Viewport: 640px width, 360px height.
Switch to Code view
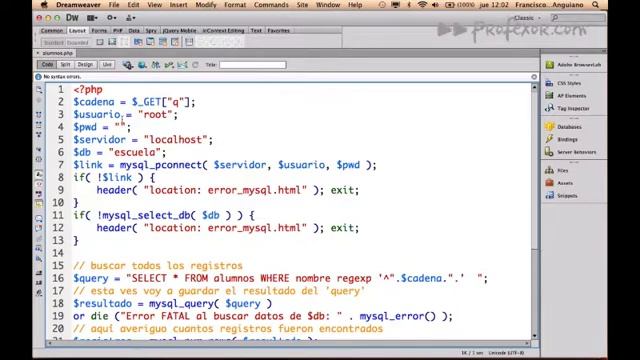point(47,65)
